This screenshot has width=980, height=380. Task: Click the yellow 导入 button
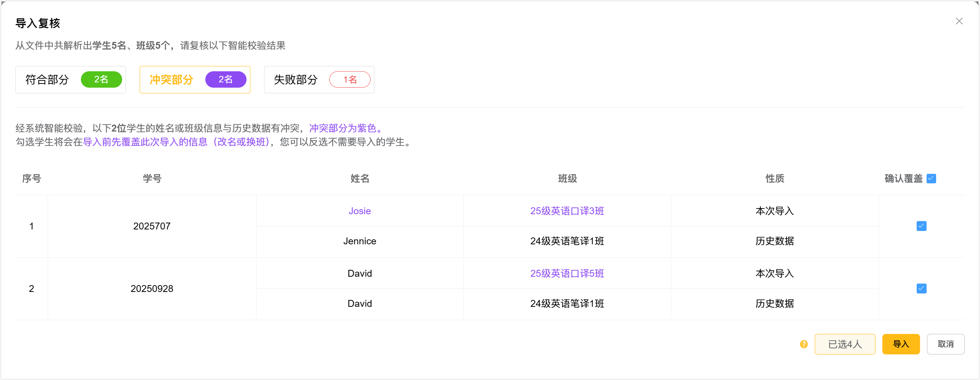pyautogui.click(x=901, y=344)
